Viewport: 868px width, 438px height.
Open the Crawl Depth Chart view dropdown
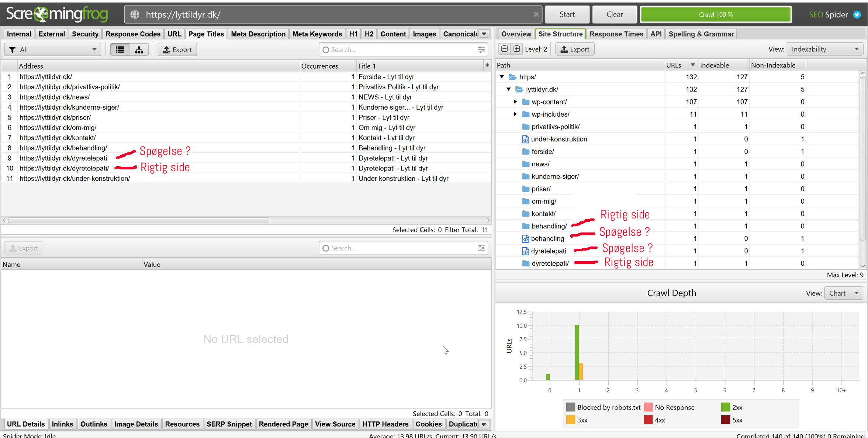point(843,293)
